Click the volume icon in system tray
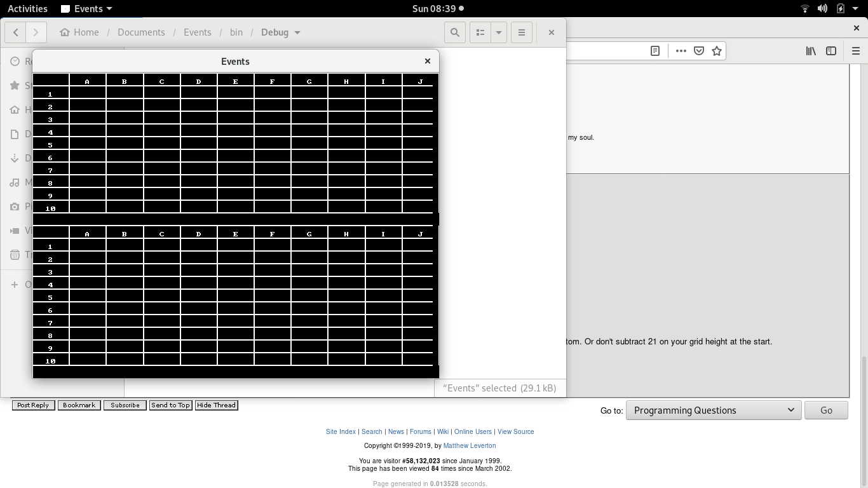 click(x=822, y=9)
